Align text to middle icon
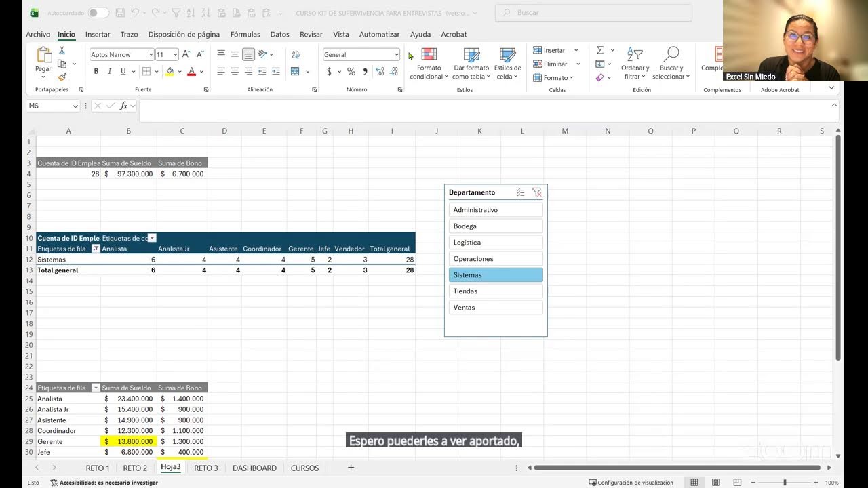The height and width of the screenshot is (488, 868). point(235,54)
